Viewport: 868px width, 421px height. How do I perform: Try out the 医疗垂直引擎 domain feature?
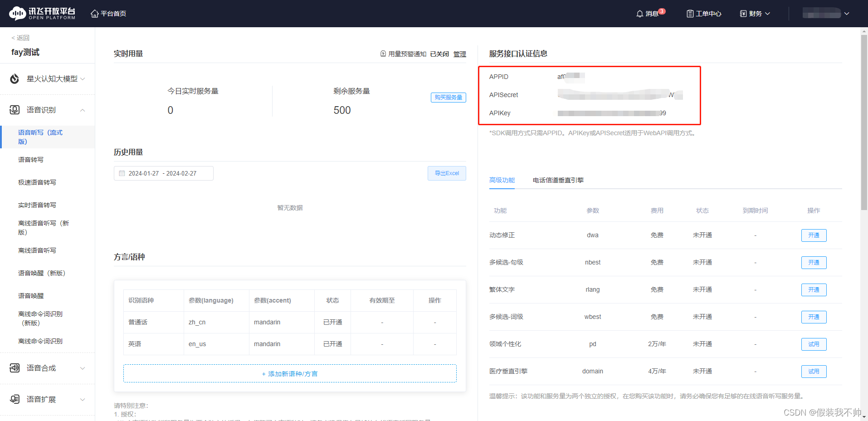point(814,372)
